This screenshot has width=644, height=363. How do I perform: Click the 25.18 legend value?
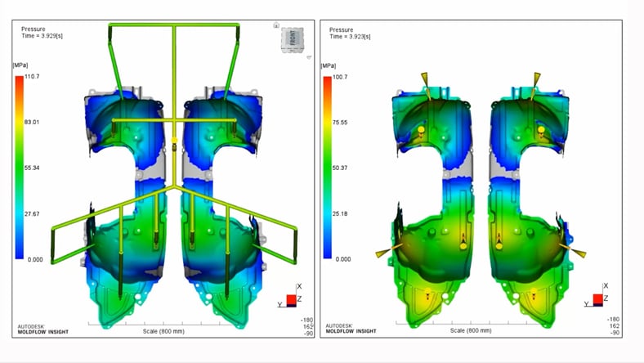tap(340, 213)
